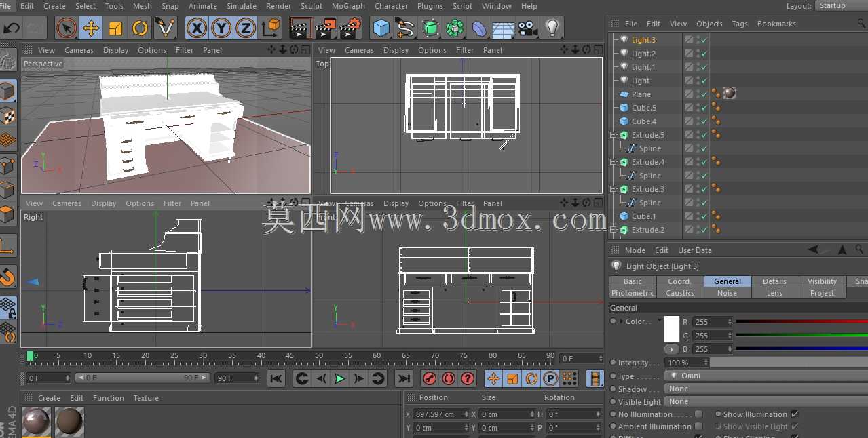Toggle the Light.3 enabled checkmark

click(705, 40)
